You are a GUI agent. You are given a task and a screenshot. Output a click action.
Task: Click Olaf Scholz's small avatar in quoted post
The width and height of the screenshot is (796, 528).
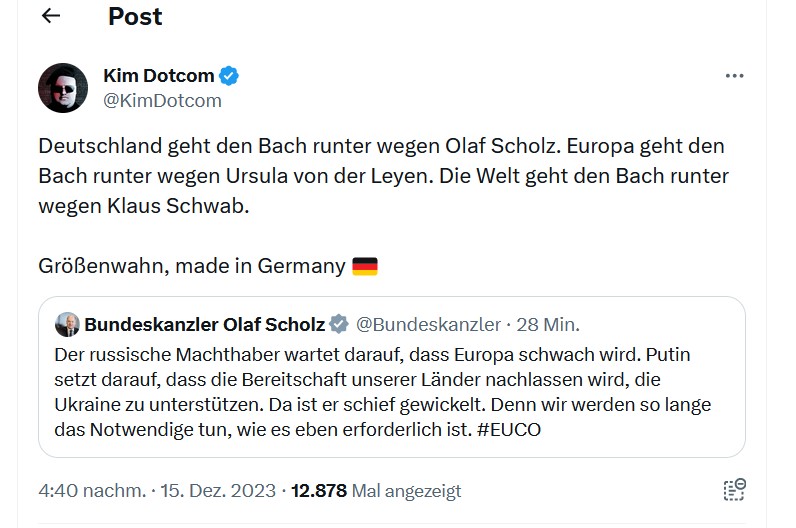click(x=67, y=324)
